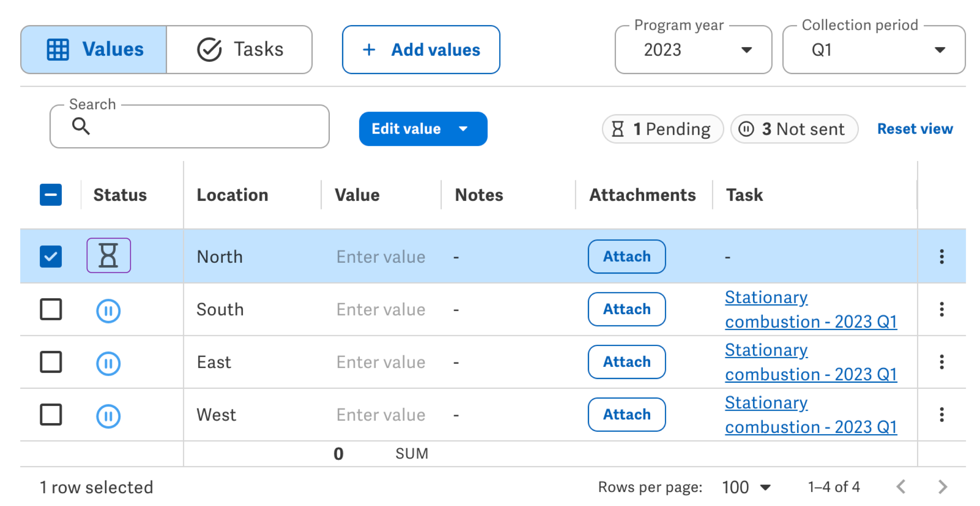Screen dimensions: 980x506
Task: Expand the Rows per page selector
Action: 746,487
